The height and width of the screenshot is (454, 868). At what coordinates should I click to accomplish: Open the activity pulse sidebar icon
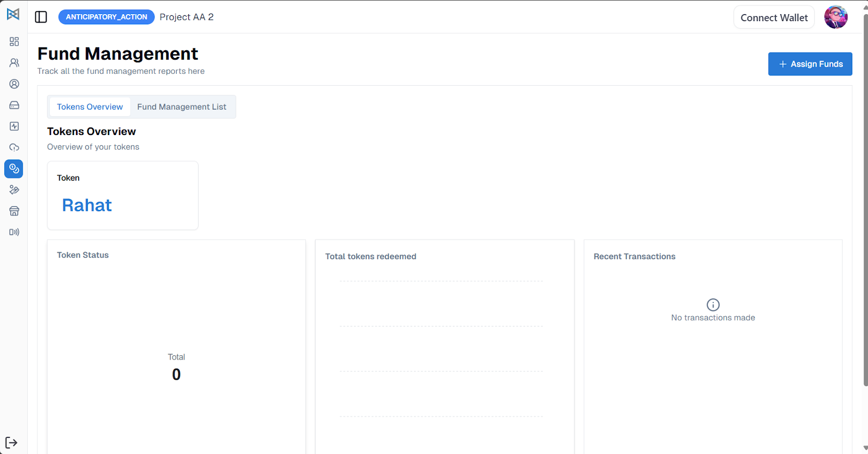coord(14,126)
